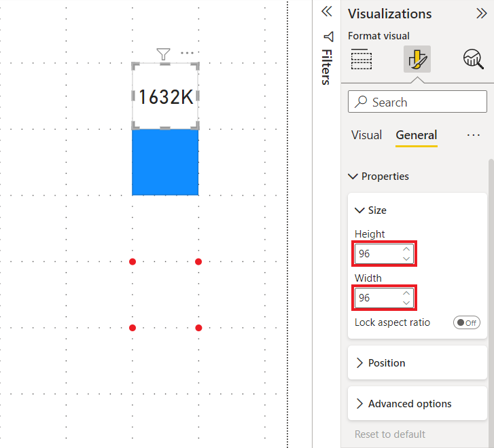Click Reset to default

pos(390,434)
